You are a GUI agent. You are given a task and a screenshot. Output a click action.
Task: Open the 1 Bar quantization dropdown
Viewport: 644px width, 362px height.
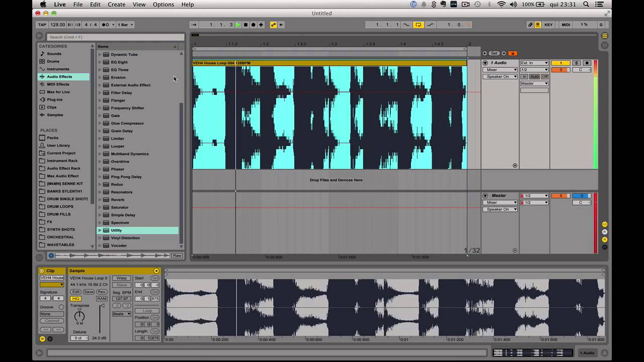pyautogui.click(x=126, y=25)
